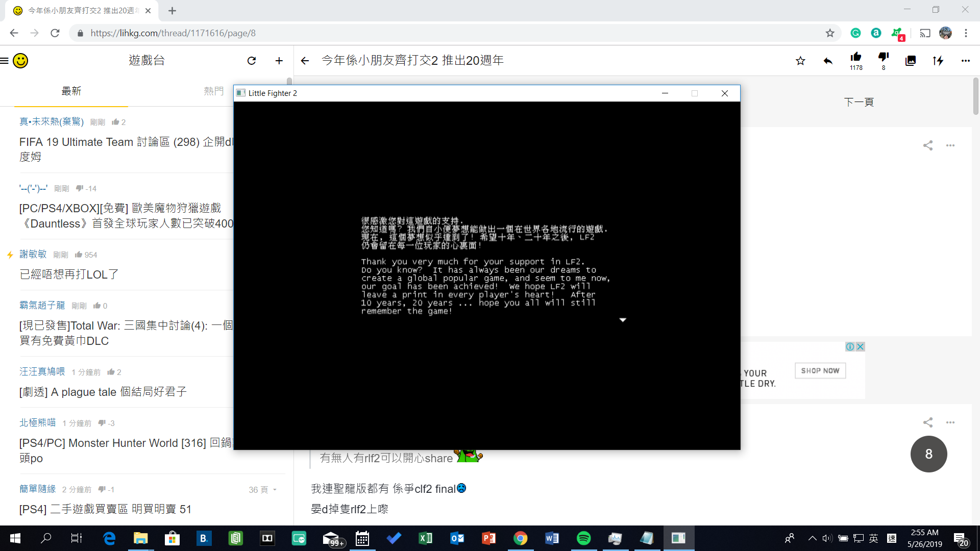The image size is (980, 551).
Task: Open Excel from the taskbar
Action: click(x=425, y=538)
